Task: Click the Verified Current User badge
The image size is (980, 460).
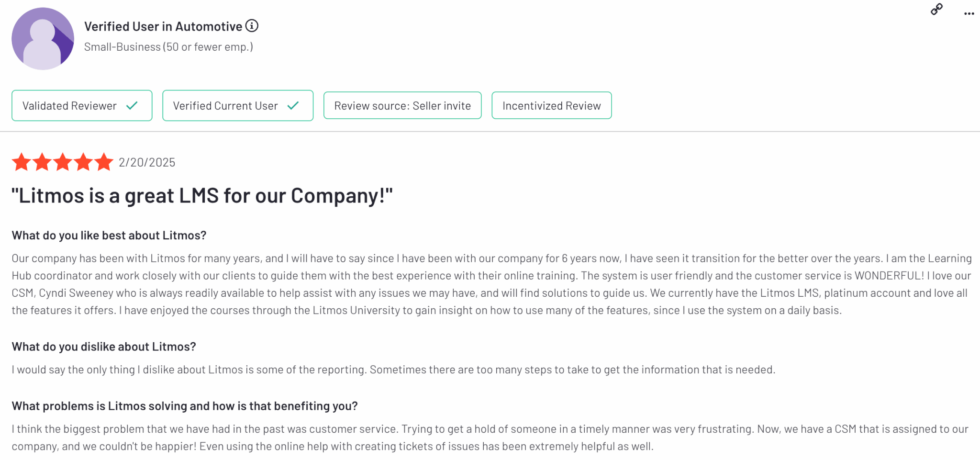Action: pyautogui.click(x=238, y=106)
